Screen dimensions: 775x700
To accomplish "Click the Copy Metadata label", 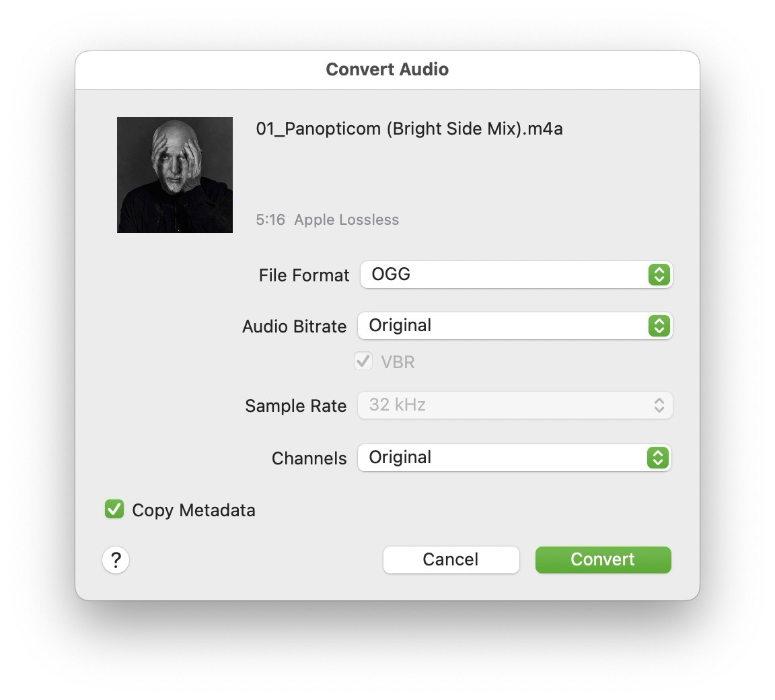I will [x=193, y=510].
